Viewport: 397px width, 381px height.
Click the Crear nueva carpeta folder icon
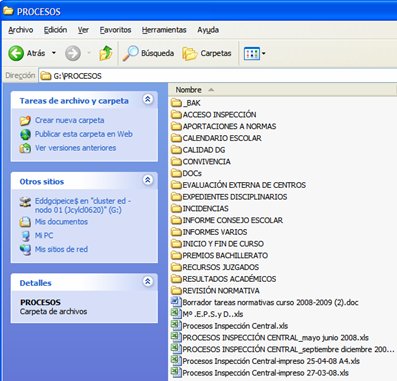25,120
